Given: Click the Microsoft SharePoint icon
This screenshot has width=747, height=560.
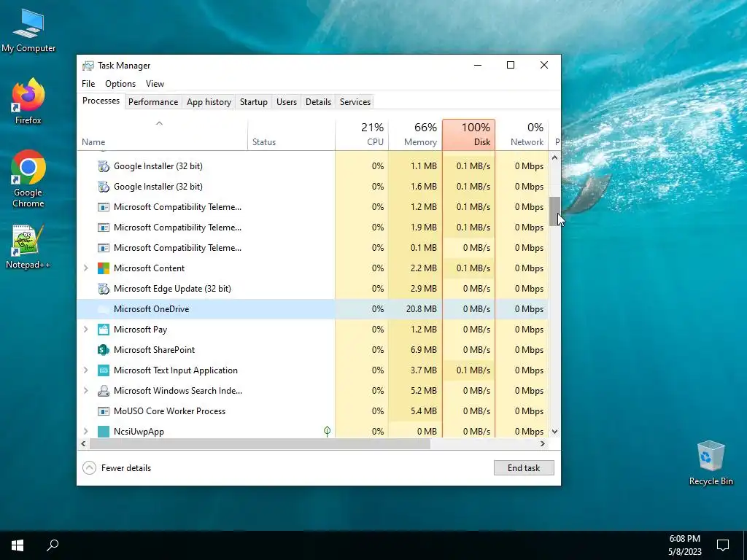Looking at the screenshot, I should pos(104,350).
